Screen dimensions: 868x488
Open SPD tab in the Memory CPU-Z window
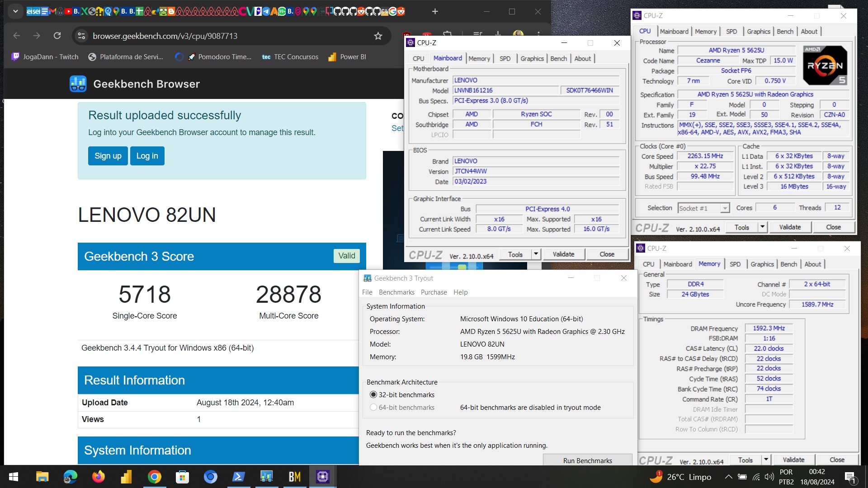coord(735,264)
